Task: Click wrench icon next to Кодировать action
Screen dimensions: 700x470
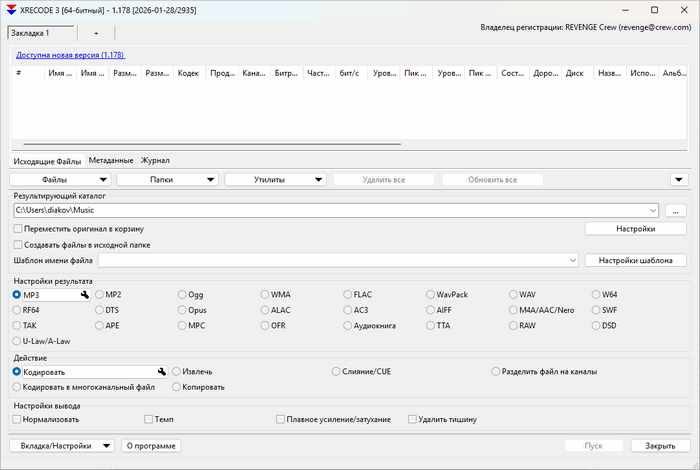Action: (161, 372)
